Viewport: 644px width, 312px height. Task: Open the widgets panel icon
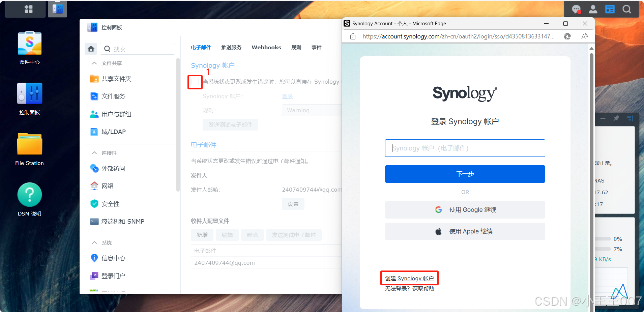coord(610,9)
